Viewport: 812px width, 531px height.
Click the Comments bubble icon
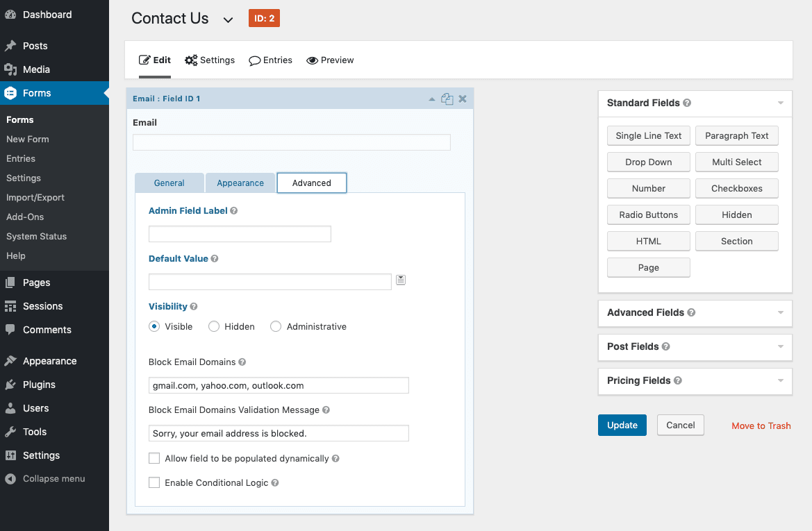coord(10,330)
